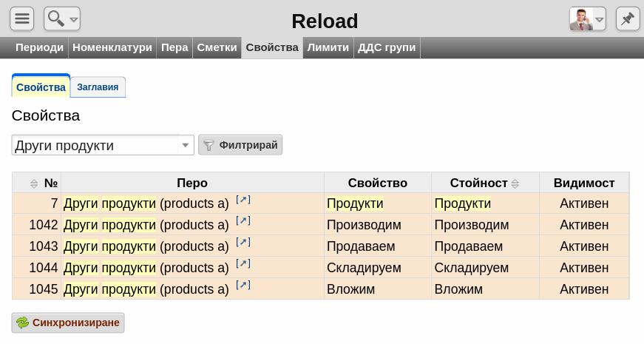
Task: Open the Лимити menu tab
Action: (328, 47)
